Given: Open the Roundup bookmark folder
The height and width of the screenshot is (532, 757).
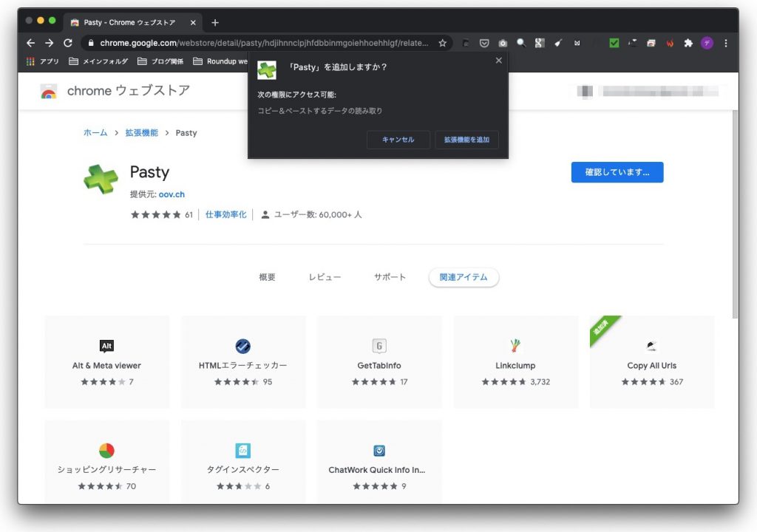Looking at the screenshot, I should tap(220, 61).
